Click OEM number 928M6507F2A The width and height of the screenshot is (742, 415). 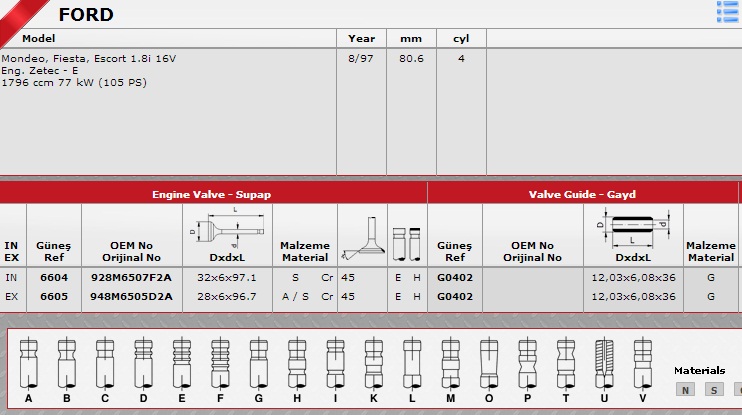pos(132,277)
